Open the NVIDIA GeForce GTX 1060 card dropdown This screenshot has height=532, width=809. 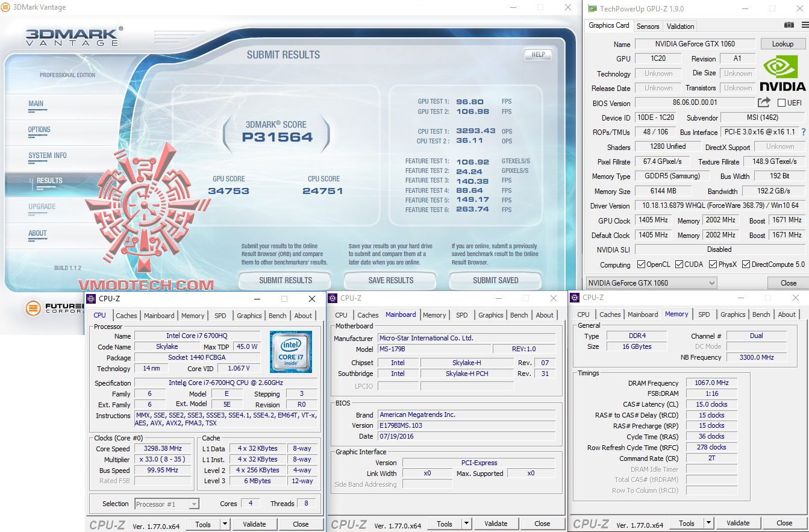pyautogui.click(x=651, y=283)
